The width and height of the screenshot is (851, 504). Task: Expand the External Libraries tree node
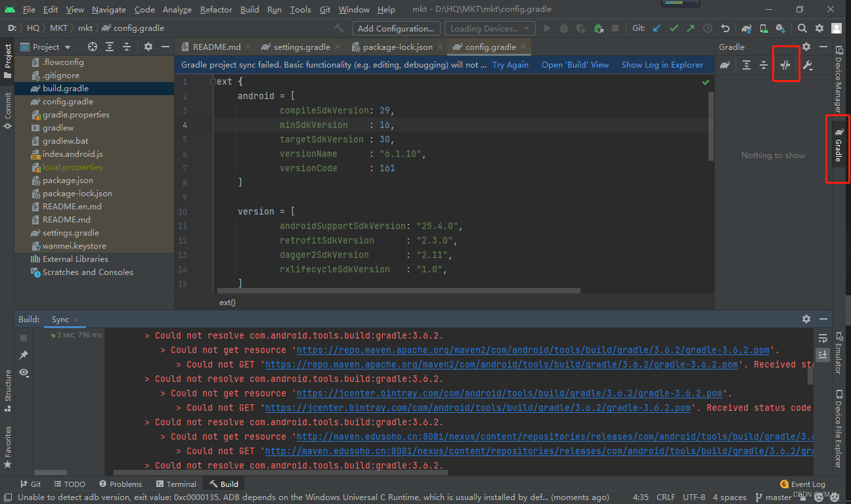(x=75, y=259)
